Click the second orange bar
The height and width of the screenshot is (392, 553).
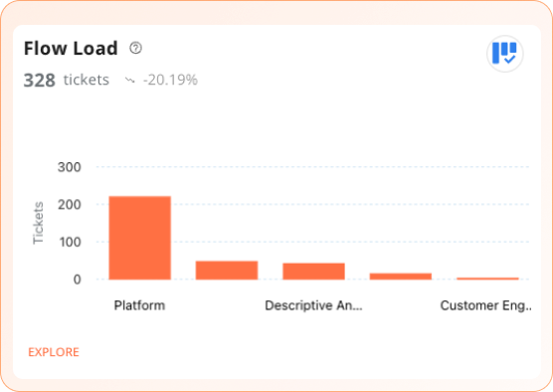point(227,271)
